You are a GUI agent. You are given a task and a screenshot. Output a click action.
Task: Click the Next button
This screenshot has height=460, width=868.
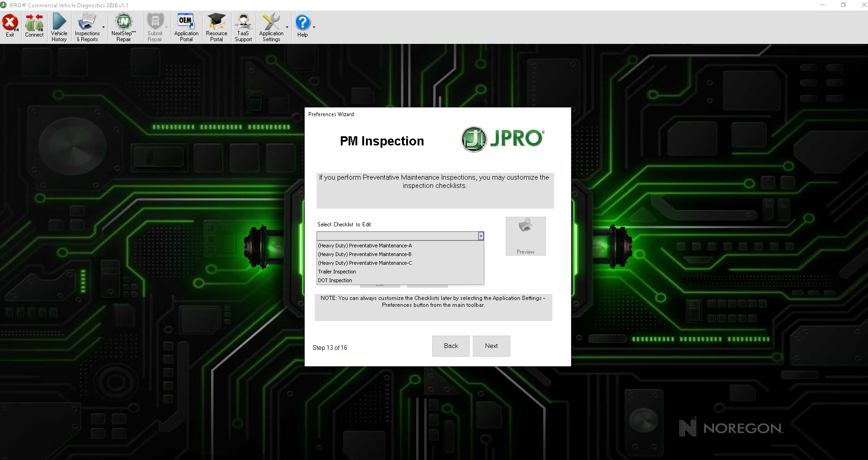pos(492,346)
